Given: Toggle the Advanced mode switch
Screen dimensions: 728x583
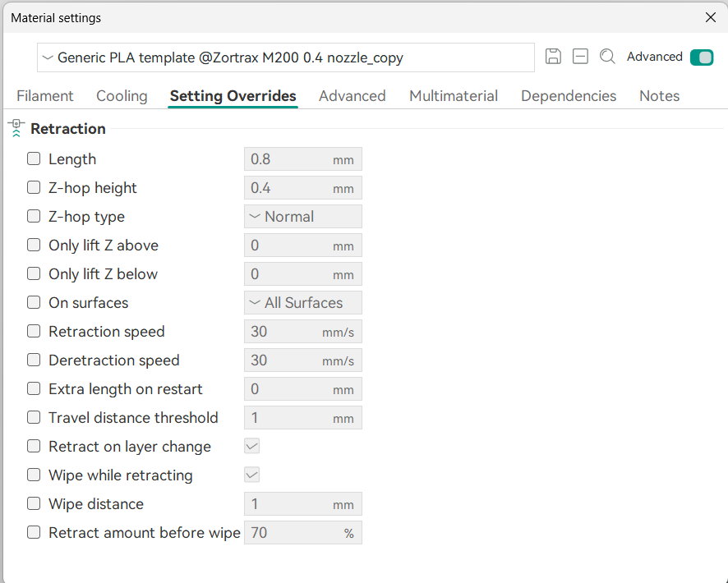Looking at the screenshot, I should click(701, 57).
